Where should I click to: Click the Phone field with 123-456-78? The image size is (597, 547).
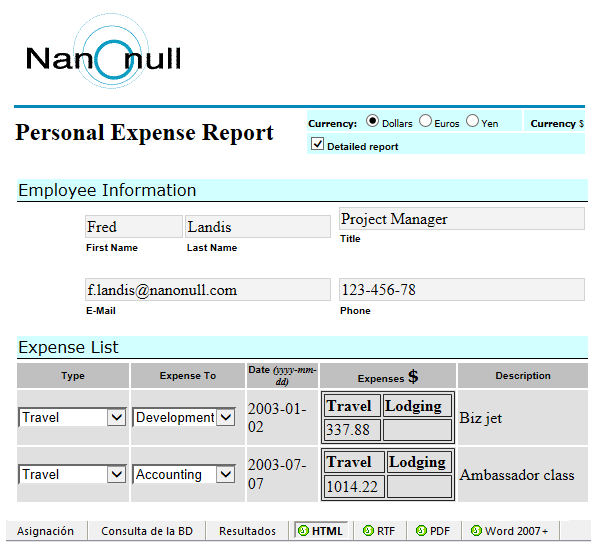[x=462, y=290]
